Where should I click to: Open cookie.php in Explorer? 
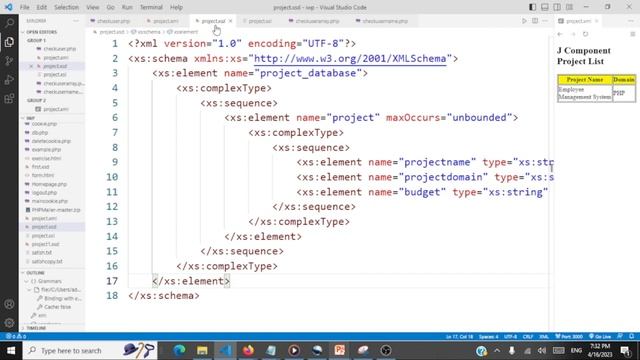coord(44,124)
